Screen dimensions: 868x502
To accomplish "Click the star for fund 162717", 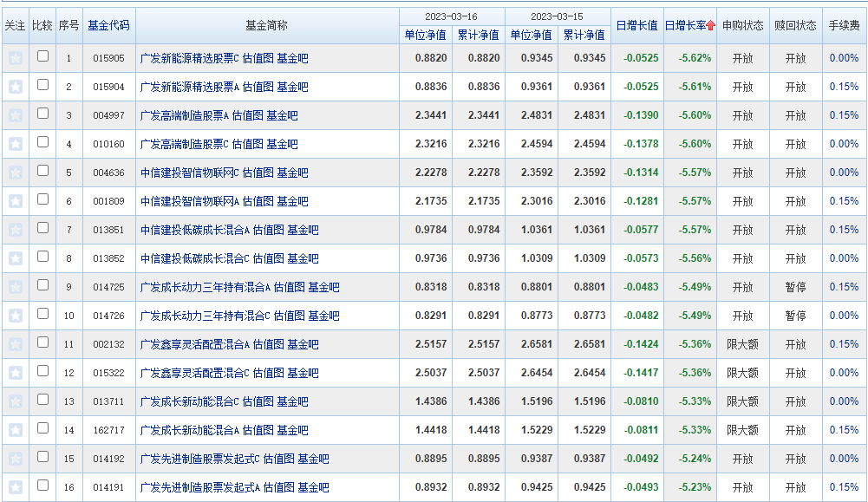I will point(16,430).
